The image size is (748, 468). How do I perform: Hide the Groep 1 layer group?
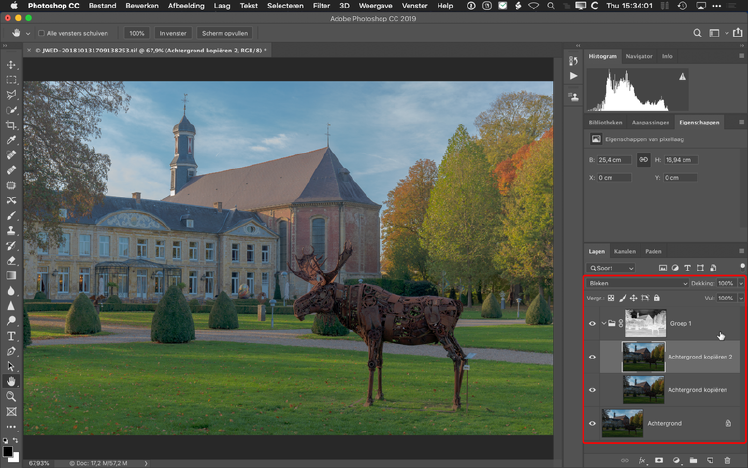point(592,323)
